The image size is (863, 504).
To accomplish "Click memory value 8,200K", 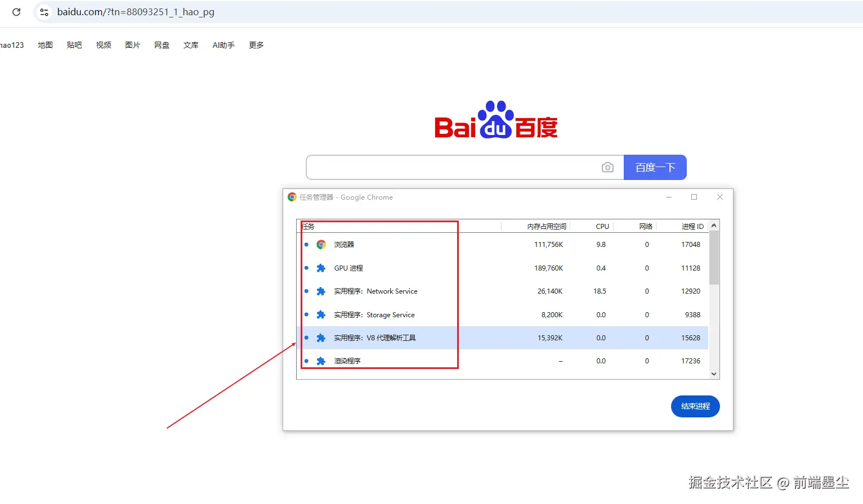I will point(552,315).
